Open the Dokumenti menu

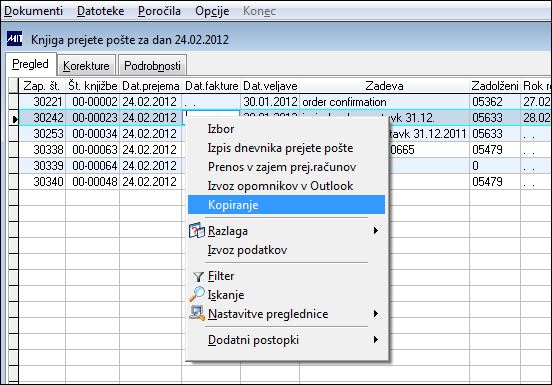point(33,11)
